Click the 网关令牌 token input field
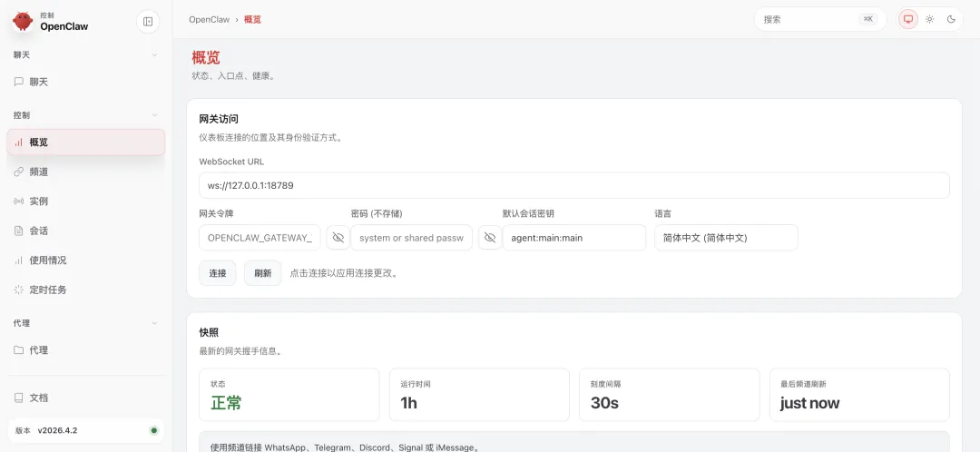 coord(260,238)
